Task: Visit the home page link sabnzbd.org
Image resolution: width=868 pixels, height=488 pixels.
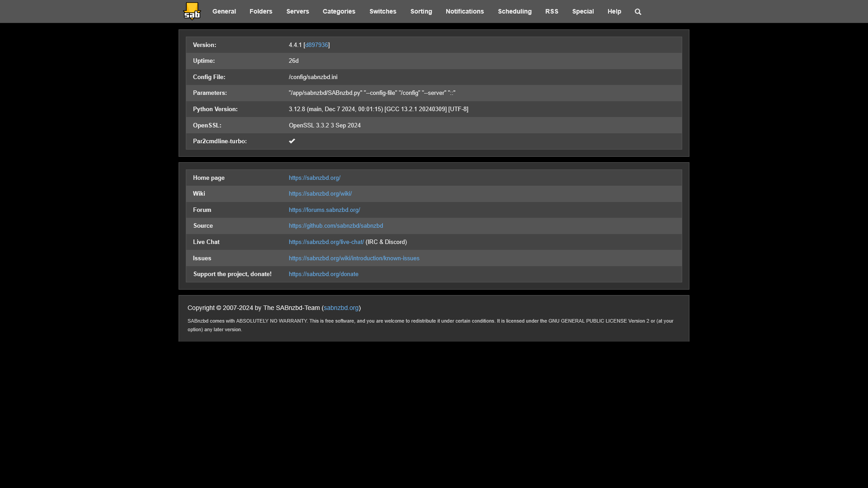Action: point(315,178)
